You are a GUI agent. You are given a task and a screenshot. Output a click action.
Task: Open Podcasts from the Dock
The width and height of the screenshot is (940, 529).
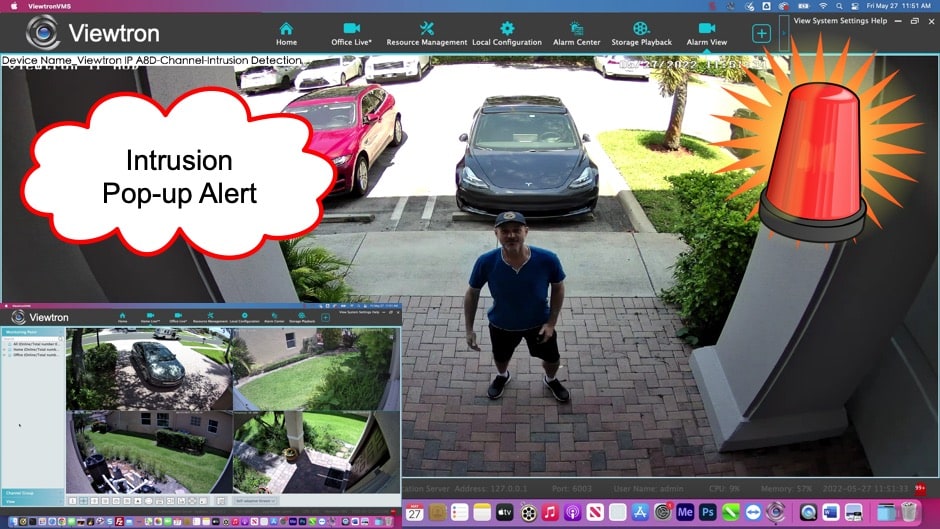[x=573, y=512]
